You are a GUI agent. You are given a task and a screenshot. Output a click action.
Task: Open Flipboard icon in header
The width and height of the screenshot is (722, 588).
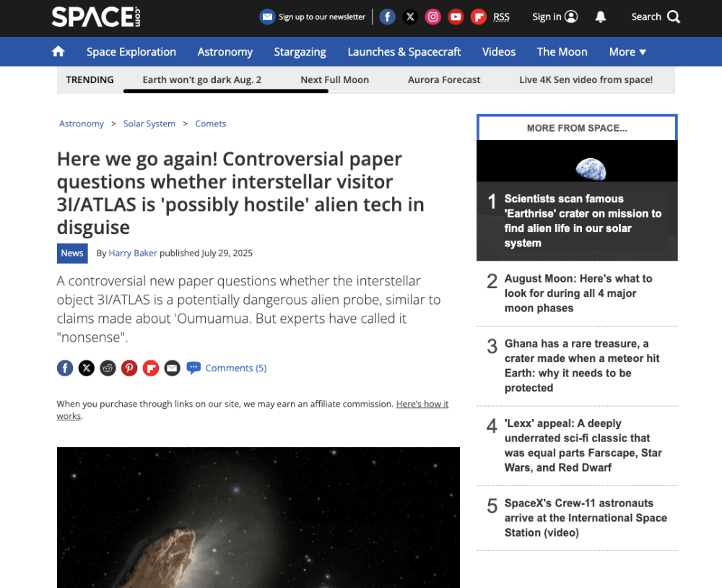click(x=479, y=17)
